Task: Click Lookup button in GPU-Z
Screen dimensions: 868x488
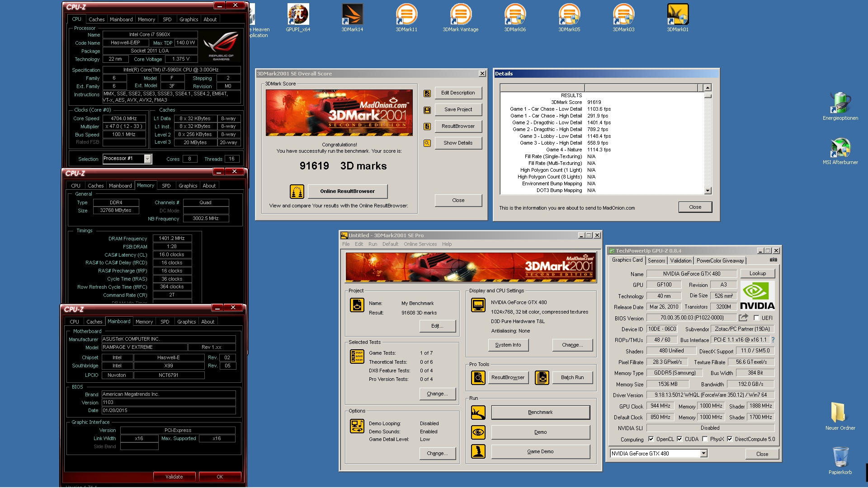Action: [x=757, y=274]
